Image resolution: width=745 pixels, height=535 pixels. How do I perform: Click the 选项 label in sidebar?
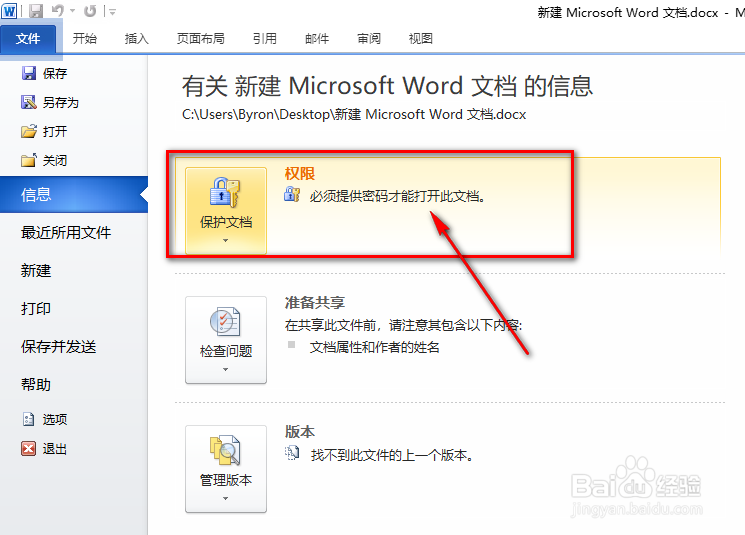coord(55,420)
